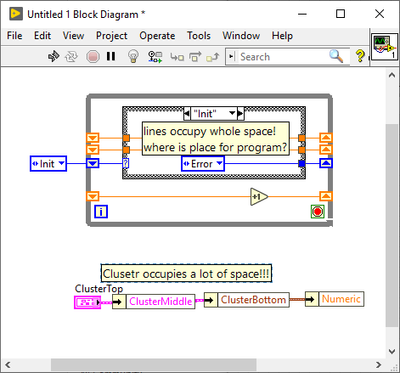Click the loop stop condition terminal
Viewport: 400px width, 373px height.
point(317,212)
